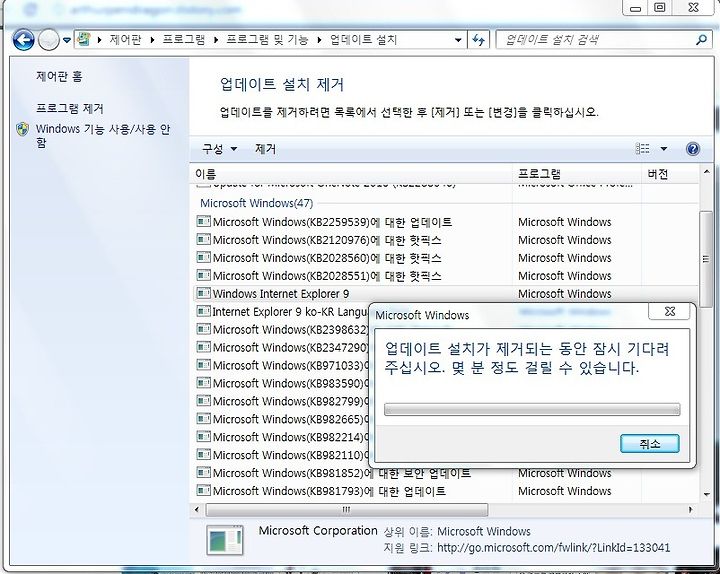
Task: Click the details pane update thumbnail
Action: coord(225,540)
